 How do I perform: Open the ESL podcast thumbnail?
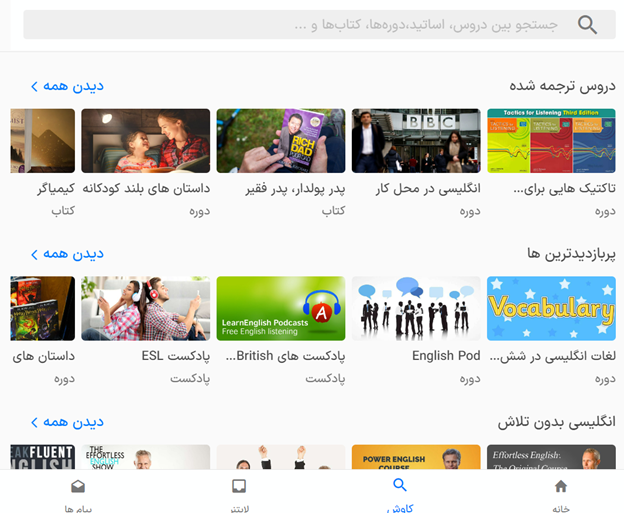coord(146,308)
